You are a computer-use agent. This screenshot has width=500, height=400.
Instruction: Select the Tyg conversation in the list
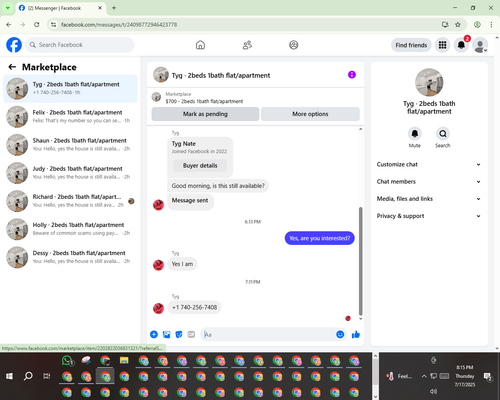(x=70, y=89)
